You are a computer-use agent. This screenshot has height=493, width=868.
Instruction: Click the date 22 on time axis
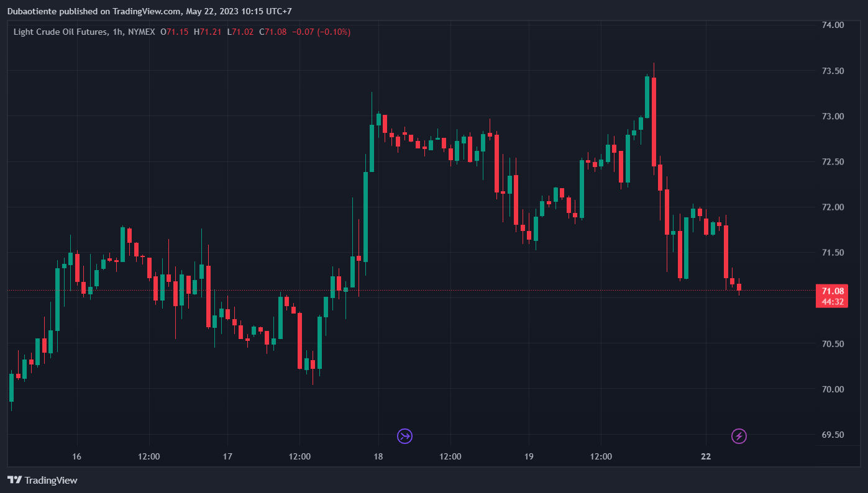click(x=705, y=456)
